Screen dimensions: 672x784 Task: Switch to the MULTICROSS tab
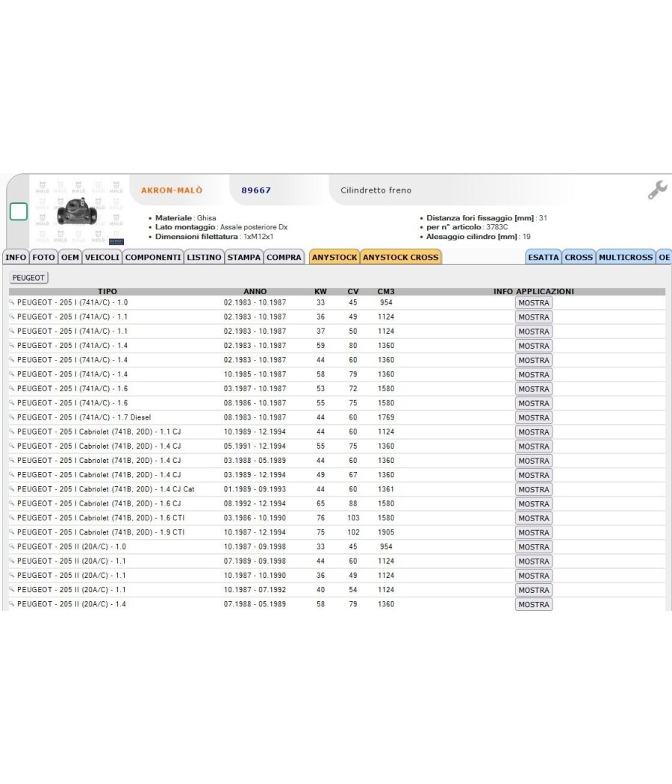point(626,257)
